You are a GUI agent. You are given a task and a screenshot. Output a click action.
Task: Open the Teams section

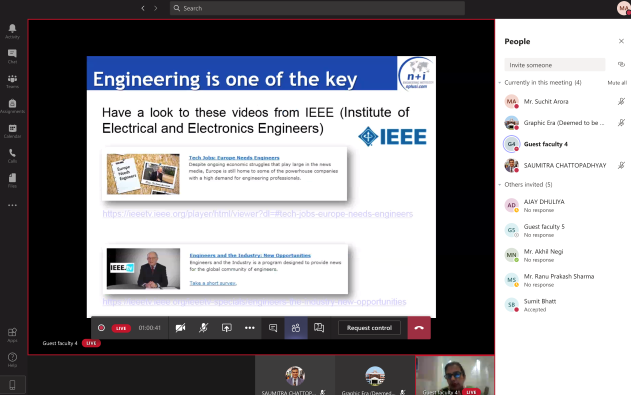pos(12,81)
